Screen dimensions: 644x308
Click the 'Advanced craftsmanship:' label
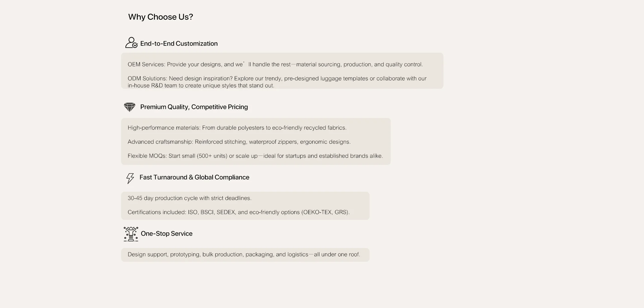coord(160,142)
